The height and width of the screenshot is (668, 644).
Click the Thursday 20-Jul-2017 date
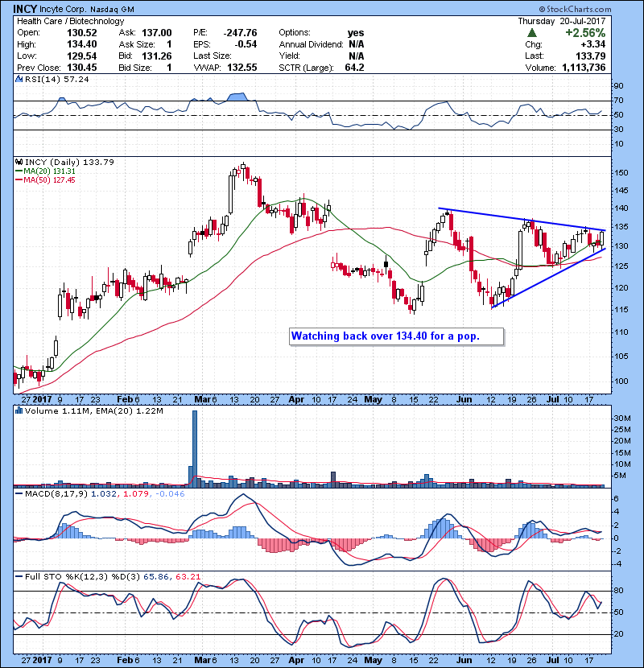click(x=562, y=21)
